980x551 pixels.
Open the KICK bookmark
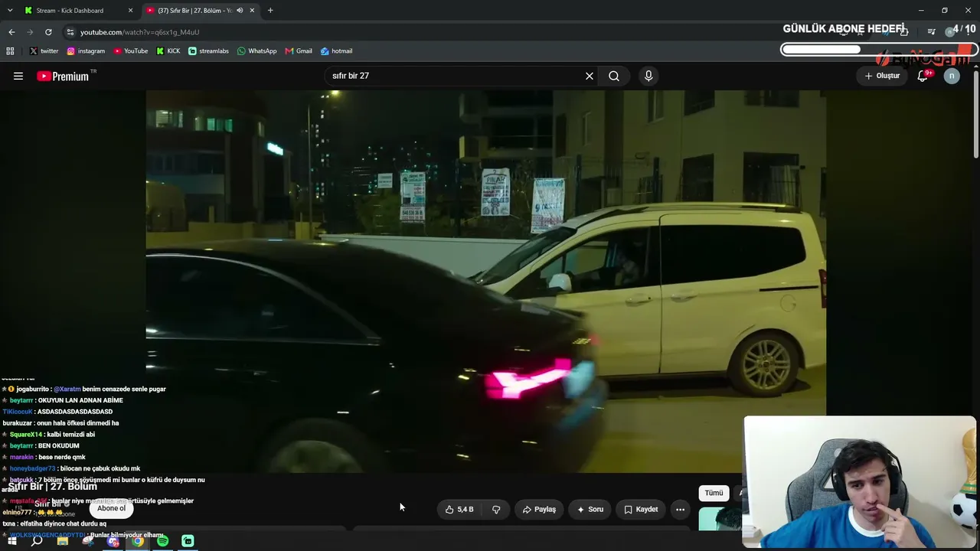pyautogui.click(x=168, y=51)
